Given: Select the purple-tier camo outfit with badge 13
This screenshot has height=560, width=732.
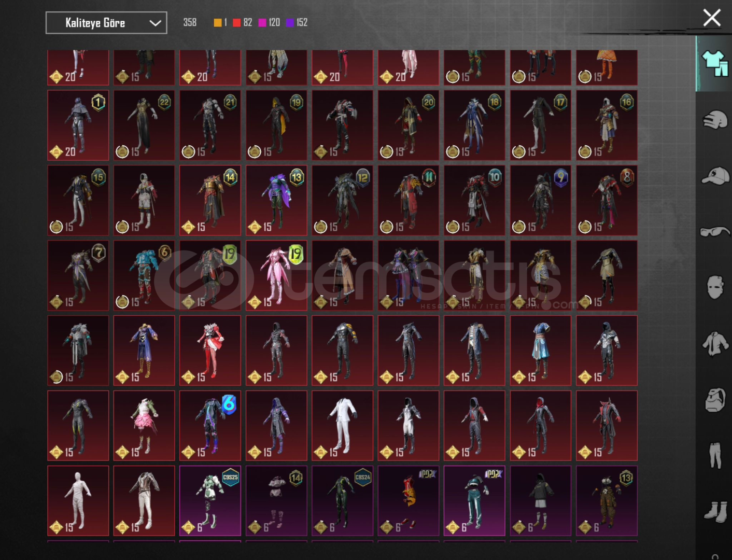Looking at the screenshot, I should tap(607, 500).
